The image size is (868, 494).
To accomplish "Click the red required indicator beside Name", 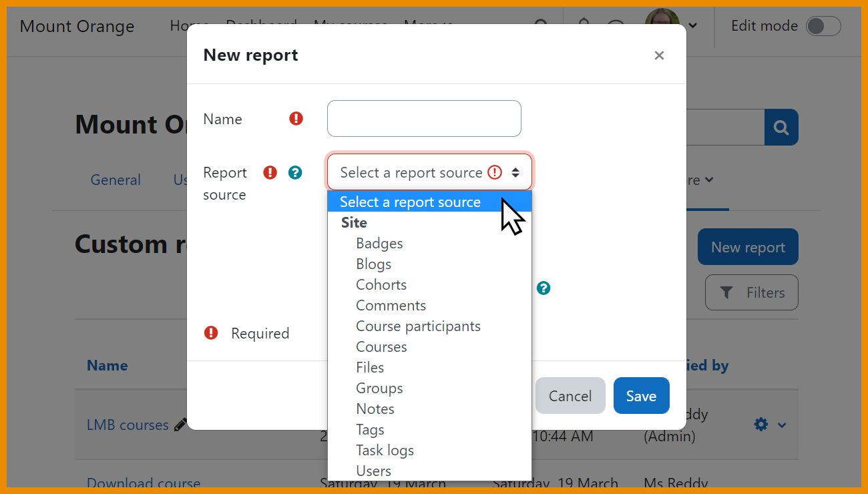I will [296, 117].
